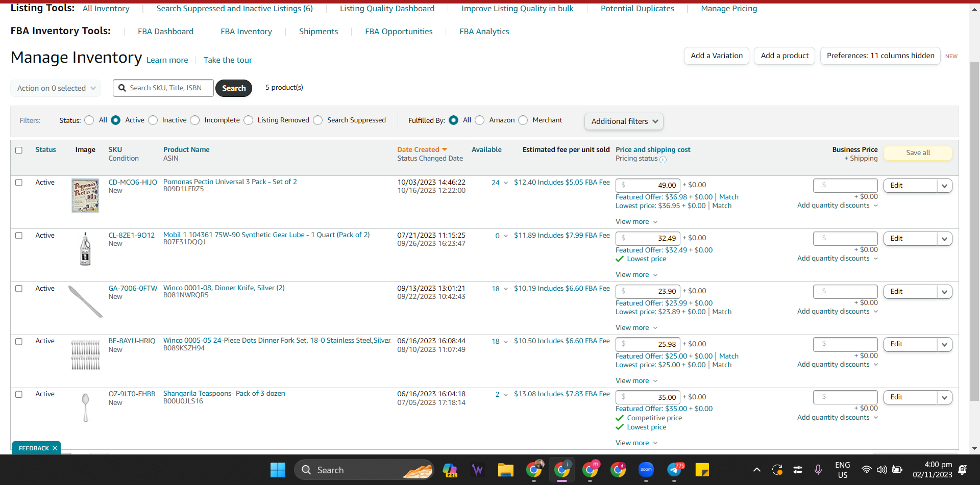Image resolution: width=980 pixels, height=485 pixels.
Task: Click the battery icon in the system tray
Action: 897,470
